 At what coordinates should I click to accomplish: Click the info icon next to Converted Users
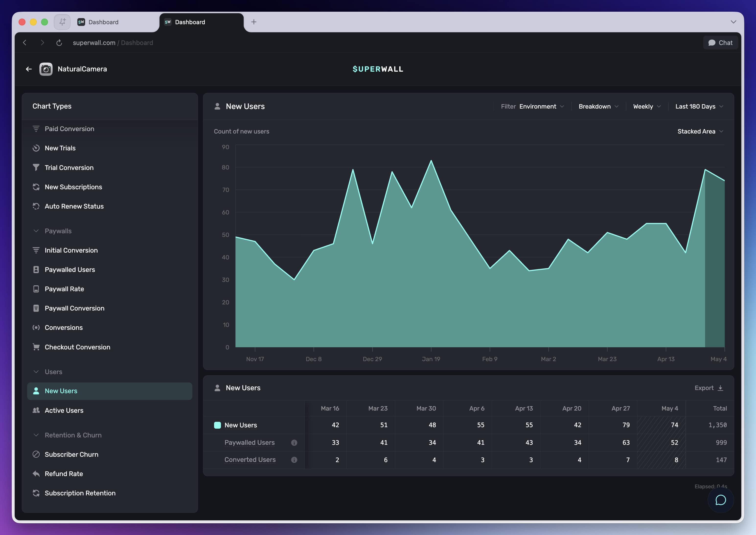(294, 460)
